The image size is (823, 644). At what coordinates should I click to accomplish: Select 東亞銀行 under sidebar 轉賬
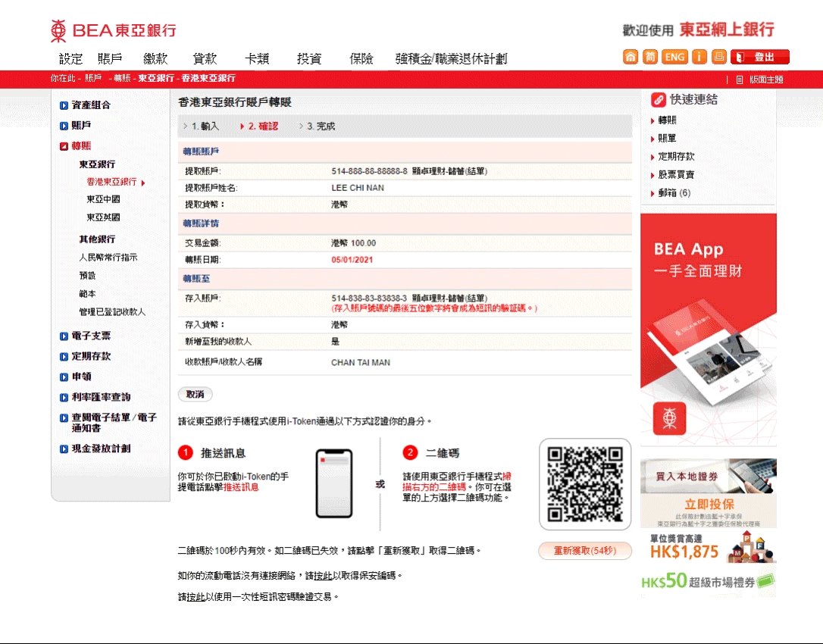click(97, 164)
